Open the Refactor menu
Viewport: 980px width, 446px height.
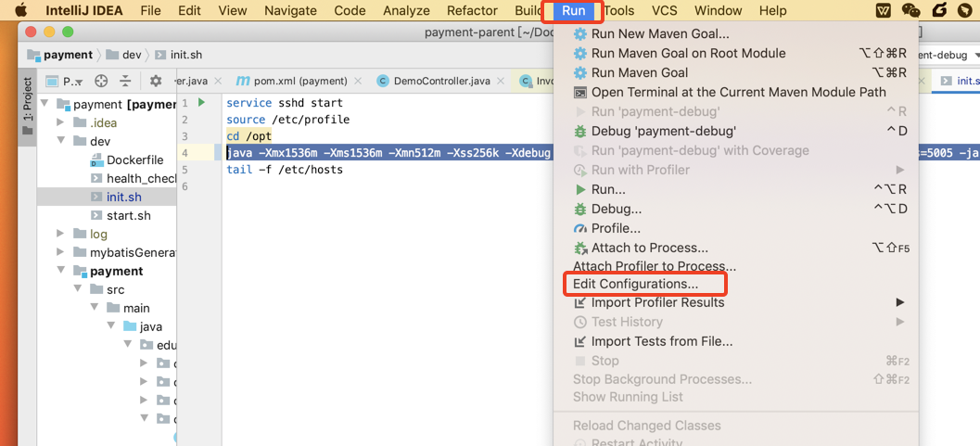(x=472, y=10)
